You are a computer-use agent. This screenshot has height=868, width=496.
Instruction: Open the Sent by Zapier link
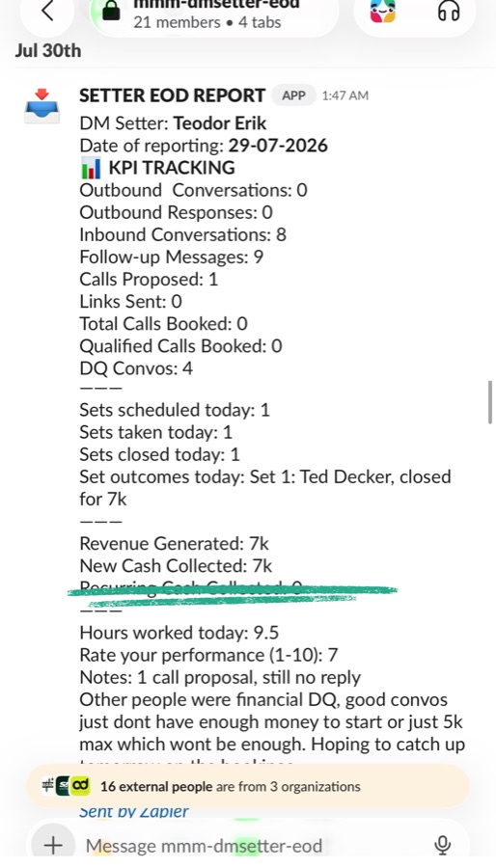[134, 811]
